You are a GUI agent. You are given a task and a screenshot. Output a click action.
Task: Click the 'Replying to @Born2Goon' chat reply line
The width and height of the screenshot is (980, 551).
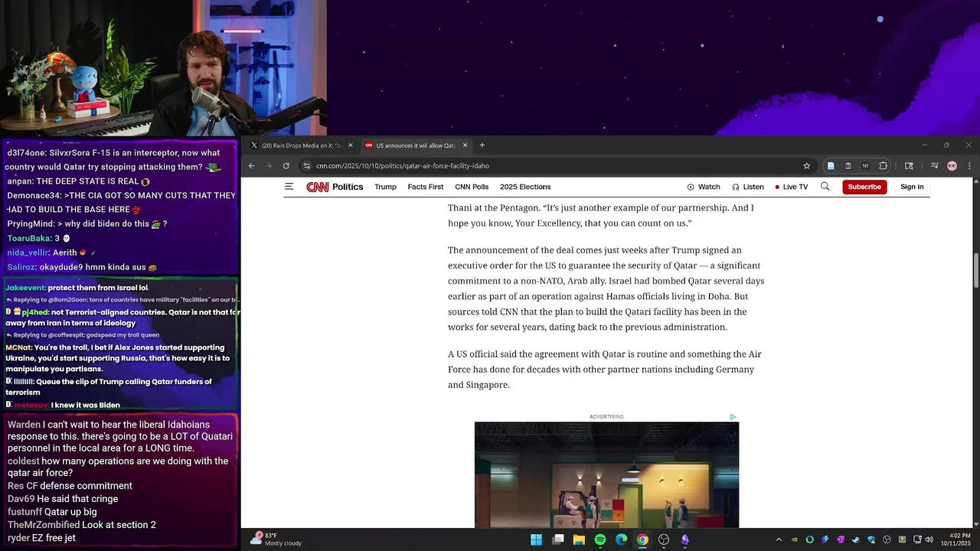122,300
